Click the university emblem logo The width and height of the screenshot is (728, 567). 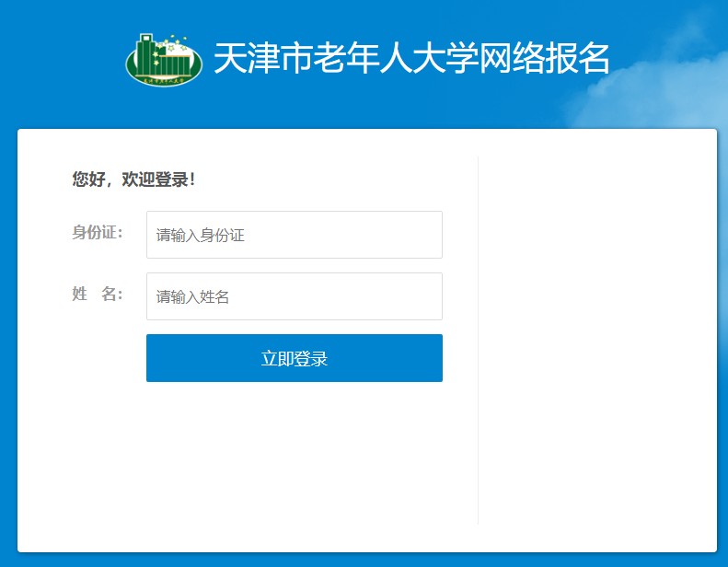click(x=164, y=60)
